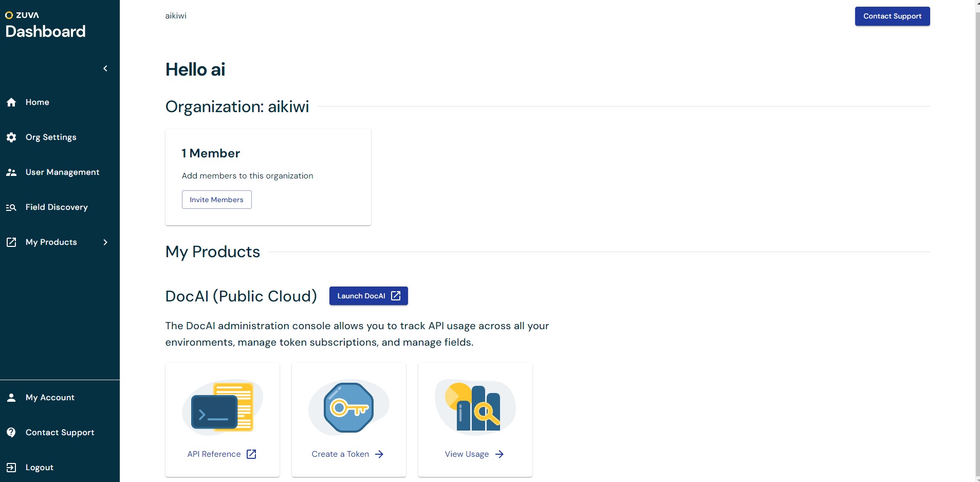Click the Hello ai heading
The width and height of the screenshot is (980, 482).
(195, 69)
